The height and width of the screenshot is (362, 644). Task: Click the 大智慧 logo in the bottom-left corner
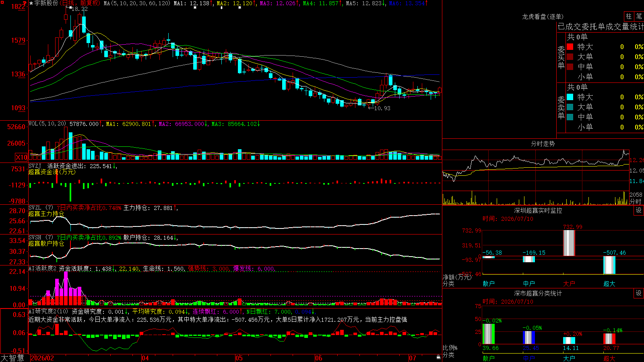point(12,358)
